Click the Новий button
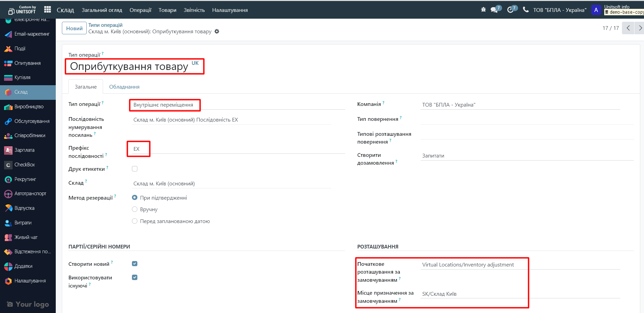This screenshot has width=644, height=313. point(74,28)
